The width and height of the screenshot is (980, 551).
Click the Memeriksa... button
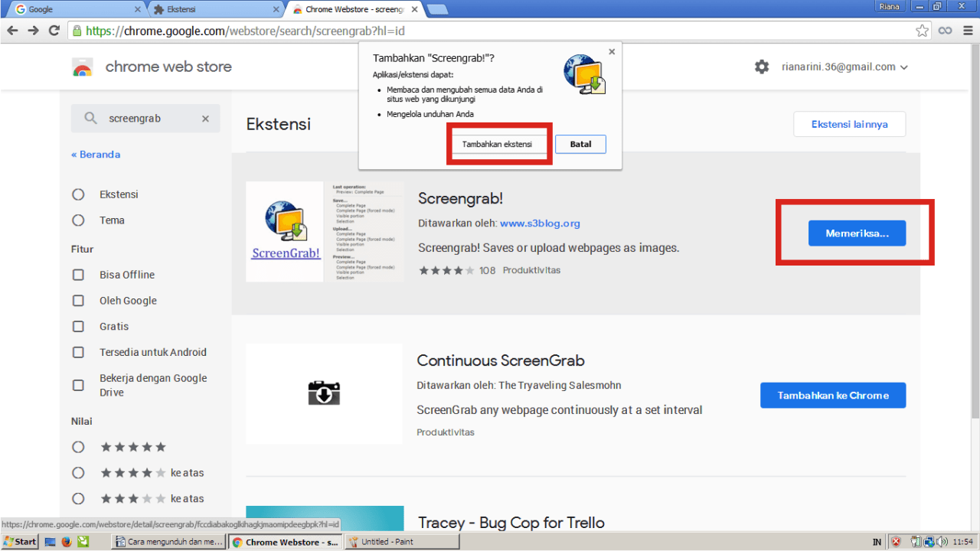pyautogui.click(x=857, y=233)
